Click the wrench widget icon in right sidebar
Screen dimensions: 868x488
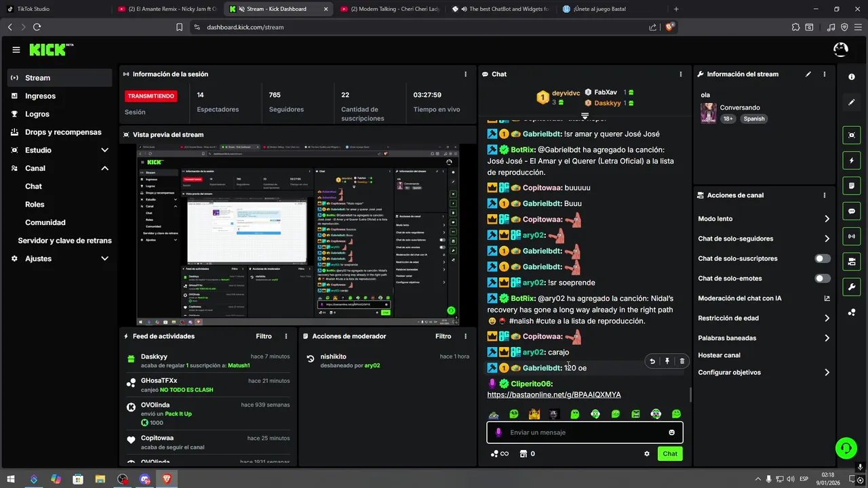(x=852, y=287)
